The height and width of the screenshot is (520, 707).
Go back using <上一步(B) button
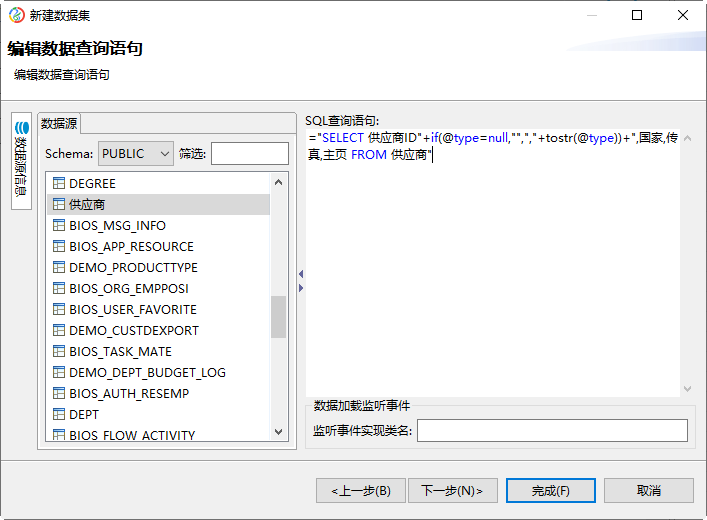[360, 491]
